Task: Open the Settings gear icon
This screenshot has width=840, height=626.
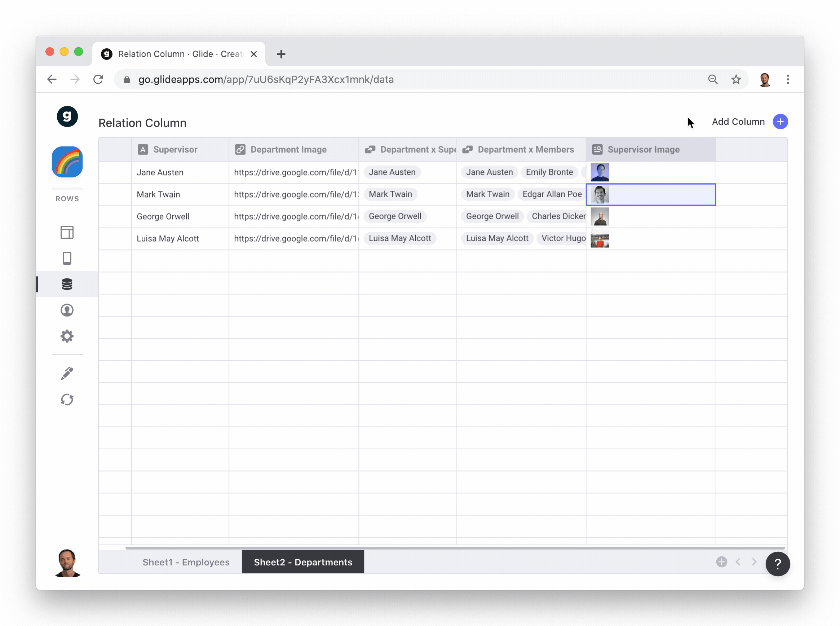Action: pyautogui.click(x=67, y=336)
